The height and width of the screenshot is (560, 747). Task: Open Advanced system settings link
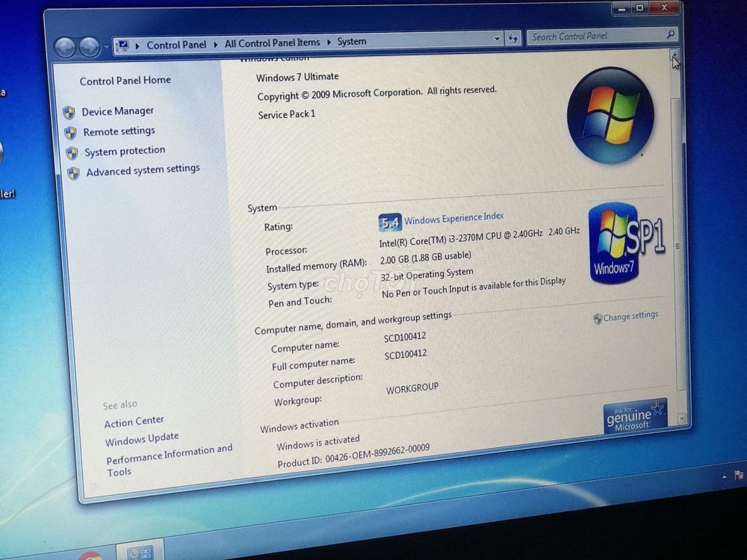point(143,170)
